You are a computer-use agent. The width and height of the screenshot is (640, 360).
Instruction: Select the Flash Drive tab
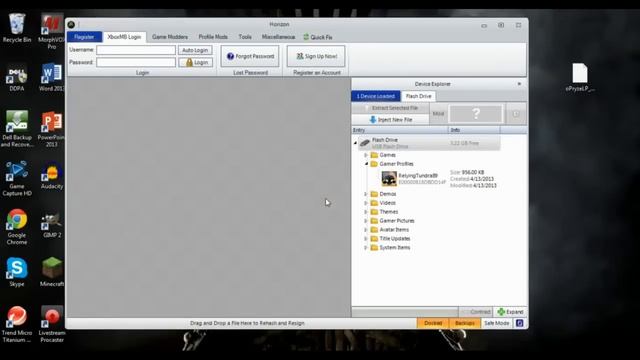[418, 96]
